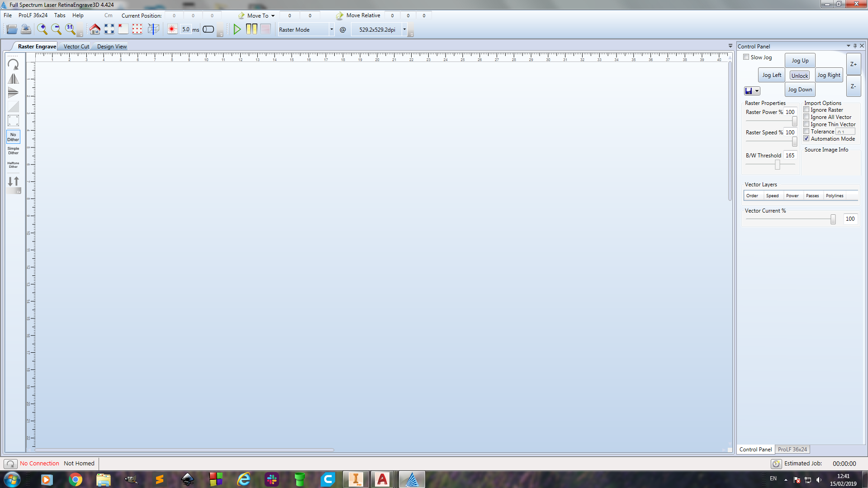The image size is (868, 488).
Task: Uncheck Automation Mode
Action: [806, 138]
